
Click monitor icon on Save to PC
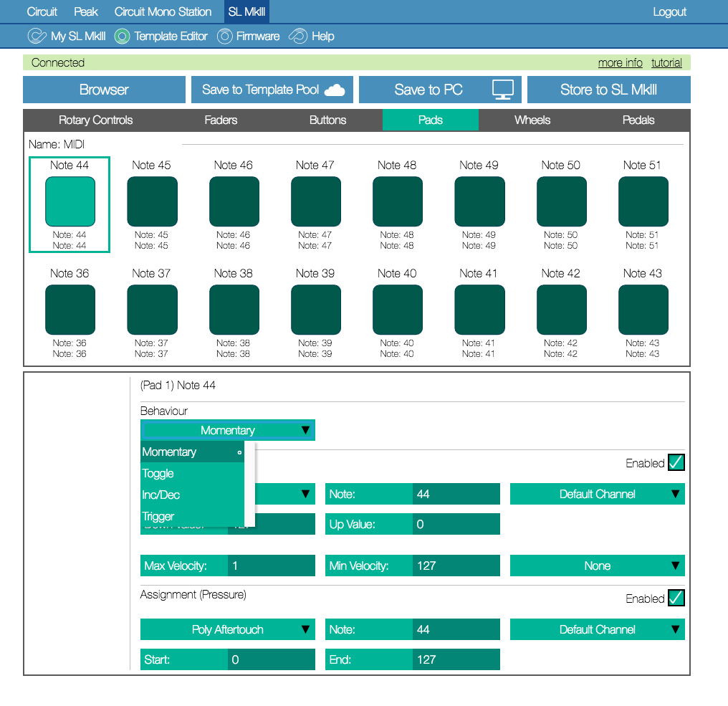coord(503,90)
